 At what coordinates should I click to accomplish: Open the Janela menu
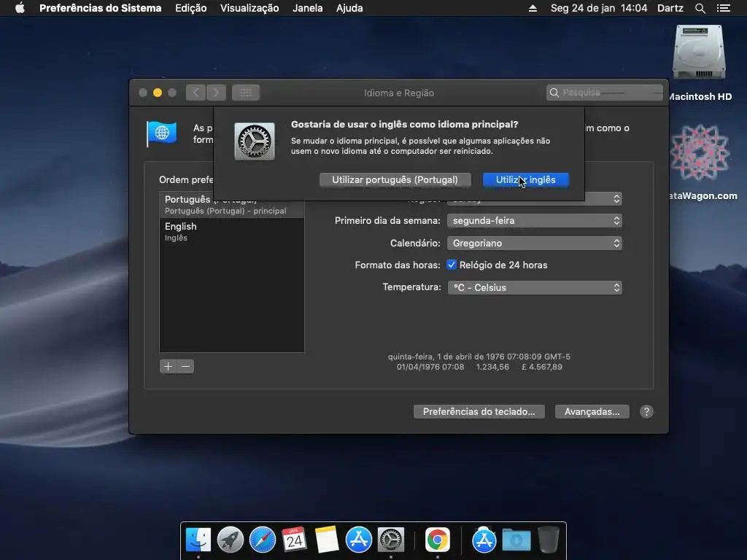pyautogui.click(x=307, y=8)
